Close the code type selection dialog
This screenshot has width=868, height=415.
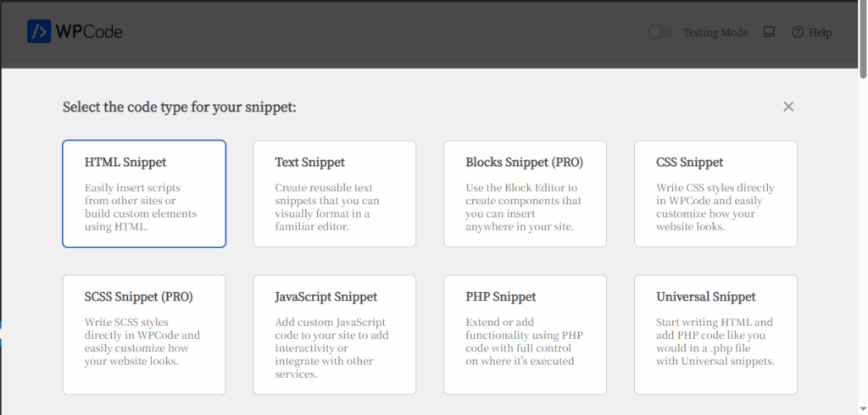788,107
